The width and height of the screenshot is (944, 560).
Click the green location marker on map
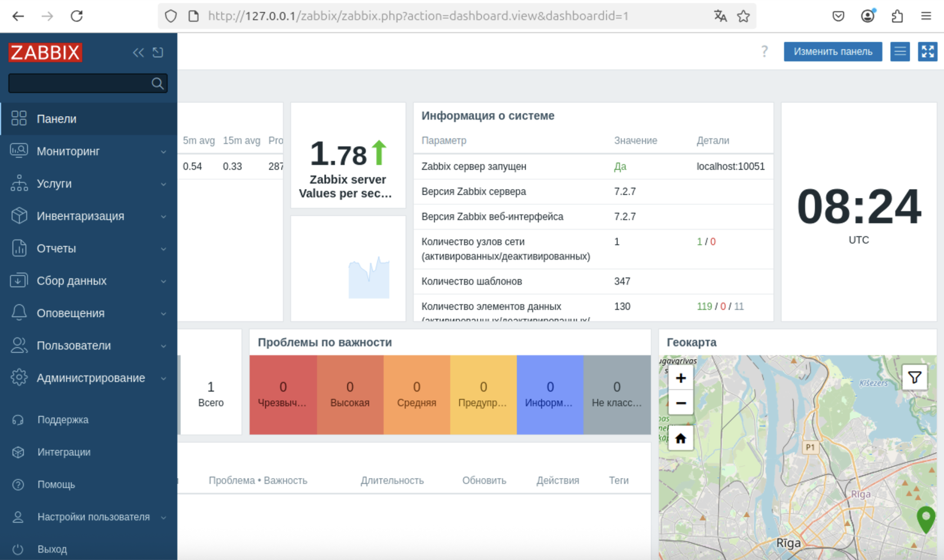926,519
